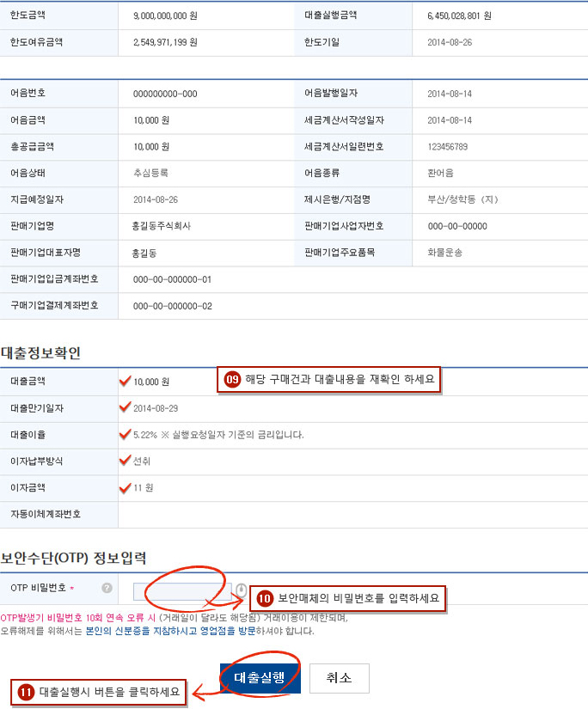588x709 pixels.
Task: Click the 총공급금액 label
Action: [x=32, y=146]
